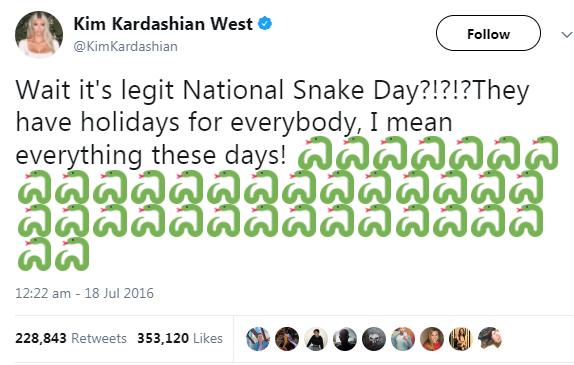This screenshot has width=574, height=365.
Task: Click the tweet text about National Snake Day
Action: click(x=272, y=123)
